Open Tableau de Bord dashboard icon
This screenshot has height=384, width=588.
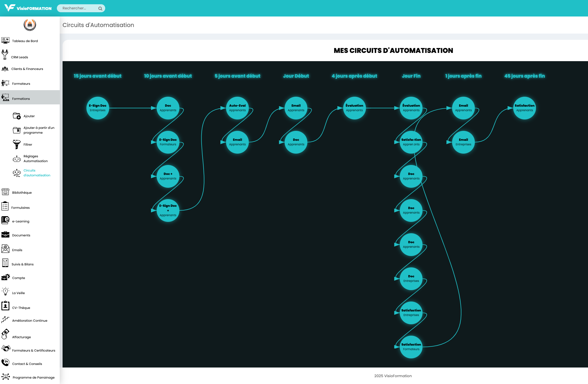5,40
